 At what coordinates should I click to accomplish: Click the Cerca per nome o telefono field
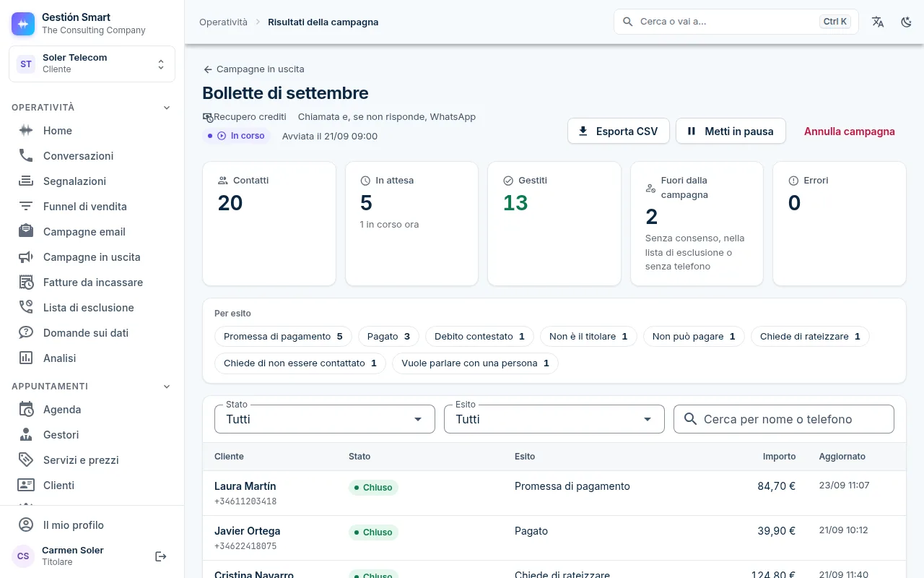(x=784, y=419)
